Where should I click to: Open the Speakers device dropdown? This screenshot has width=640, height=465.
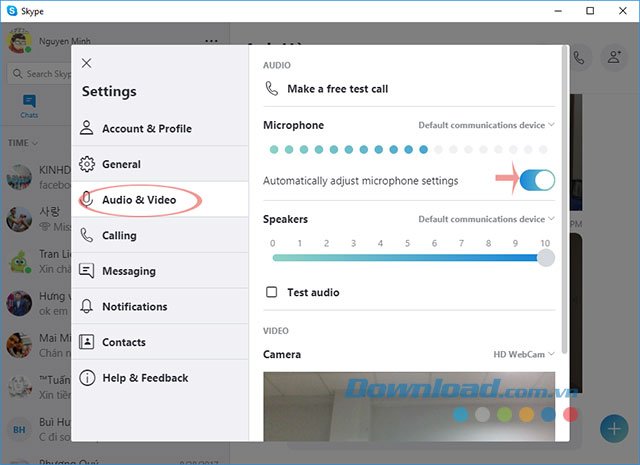point(486,219)
